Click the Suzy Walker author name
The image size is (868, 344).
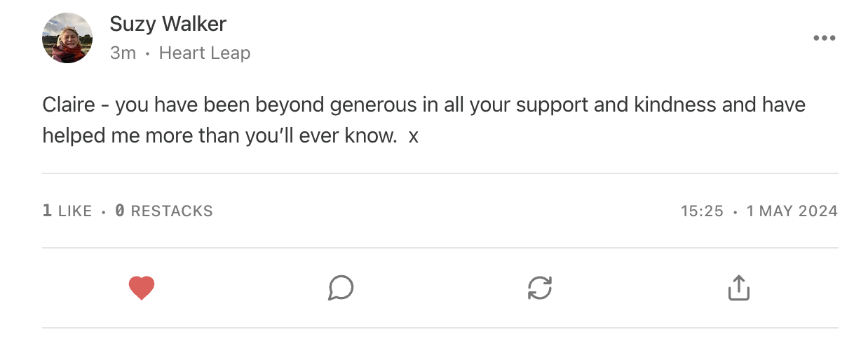point(168,25)
